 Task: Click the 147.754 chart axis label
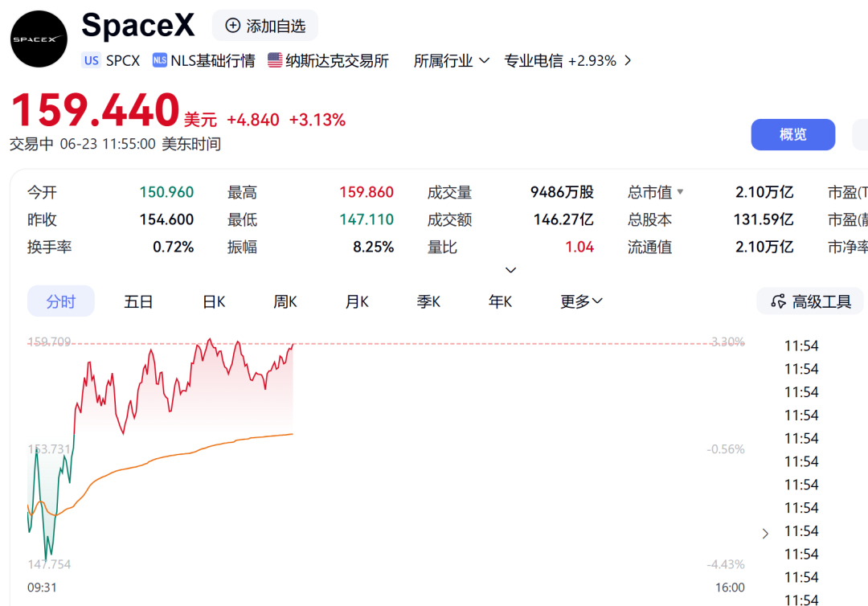click(49, 564)
